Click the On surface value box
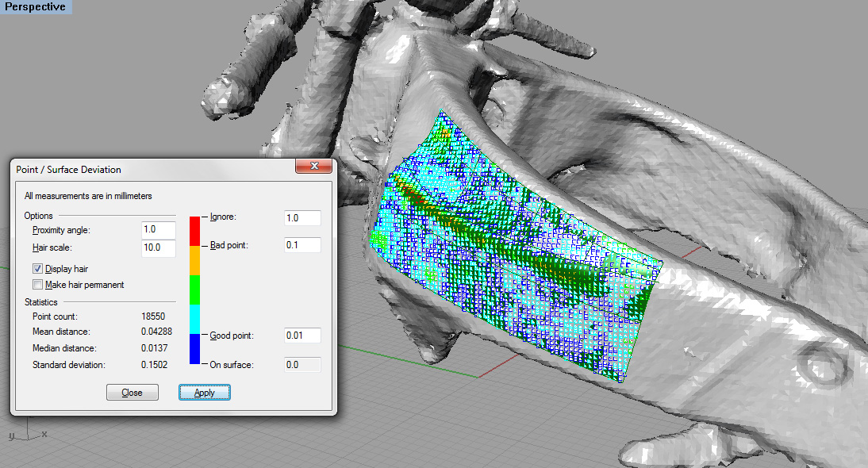868x468 pixels. [302, 364]
